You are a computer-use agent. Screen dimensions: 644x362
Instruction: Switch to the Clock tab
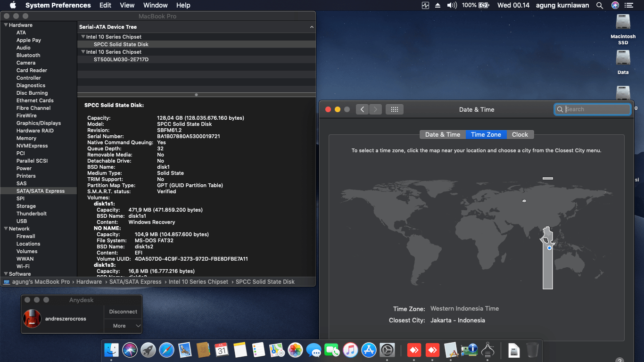pos(520,134)
